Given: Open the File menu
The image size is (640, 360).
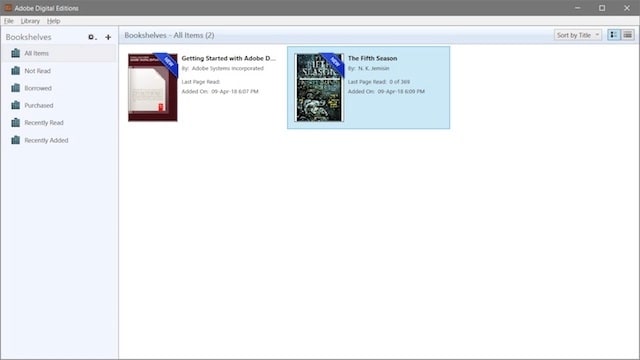Looking at the screenshot, I should (x=9, y=21).
